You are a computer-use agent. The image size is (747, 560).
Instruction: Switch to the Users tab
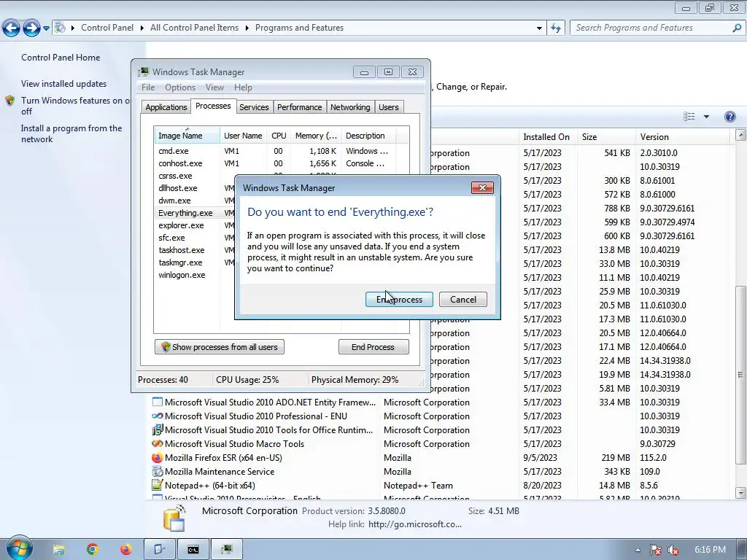tap(389, 107)
